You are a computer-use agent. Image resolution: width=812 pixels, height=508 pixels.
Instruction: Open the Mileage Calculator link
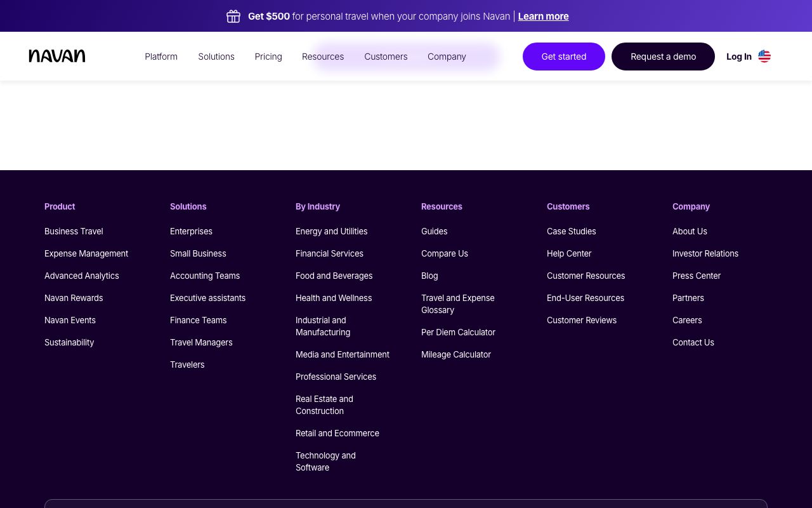tap(456, 355)
